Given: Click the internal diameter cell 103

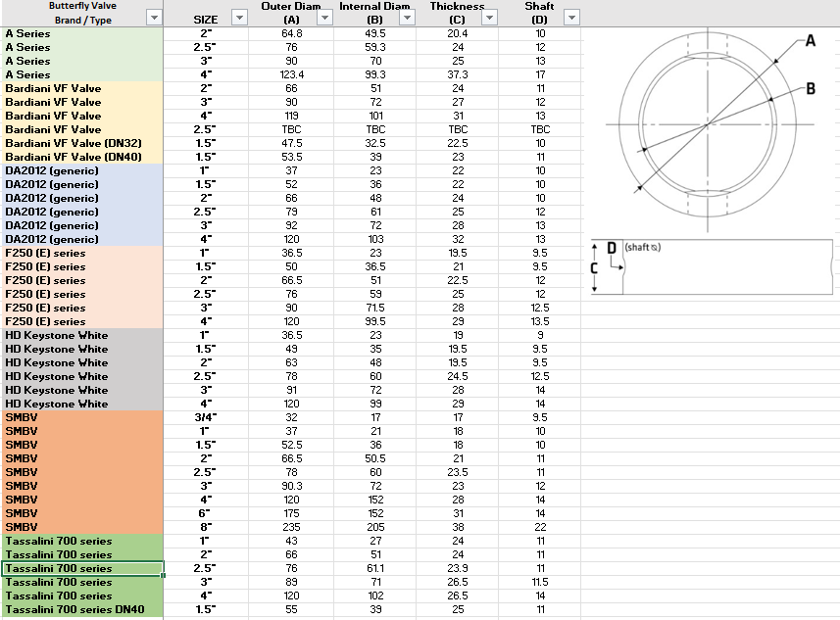Looking at the screenshot, I should tap(375, 239).
